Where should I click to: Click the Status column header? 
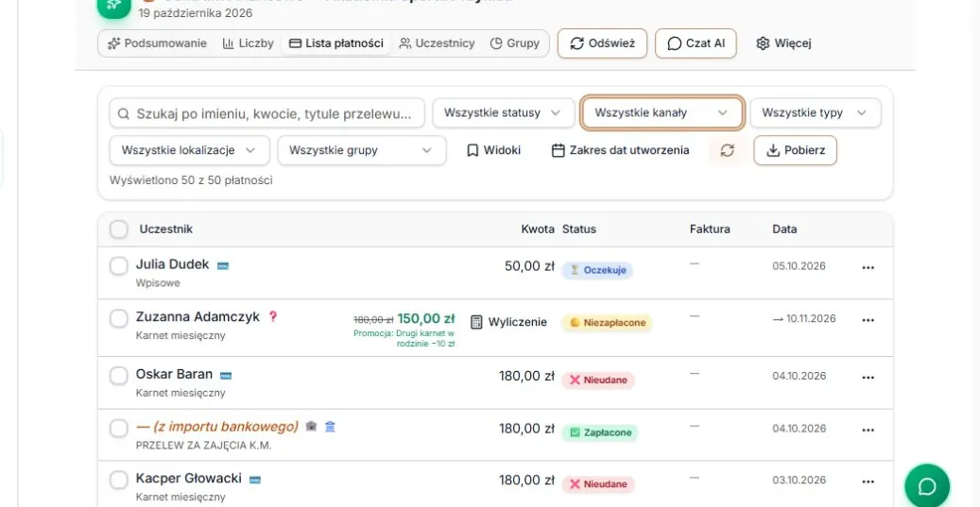(579, 229)
